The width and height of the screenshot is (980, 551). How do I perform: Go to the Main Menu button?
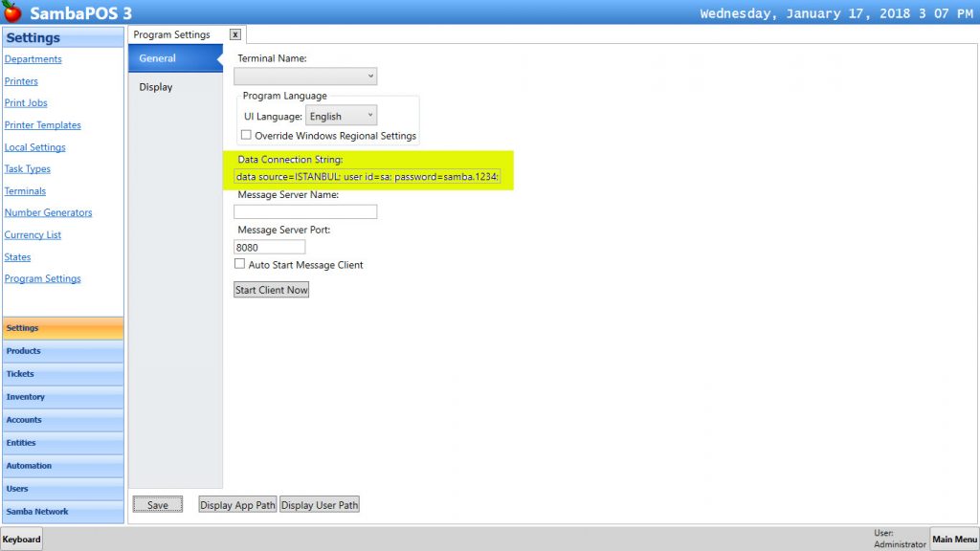click(x=954, y=540)
